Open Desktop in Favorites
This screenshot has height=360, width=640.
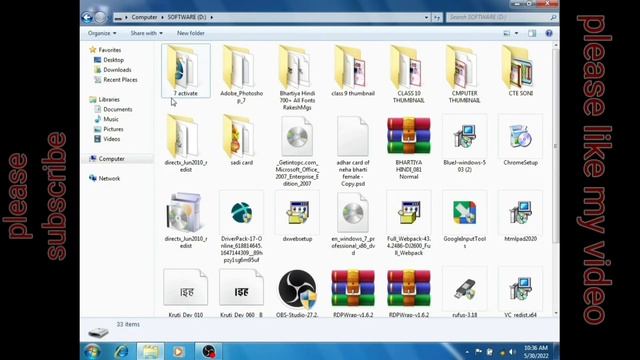[109, 60]
